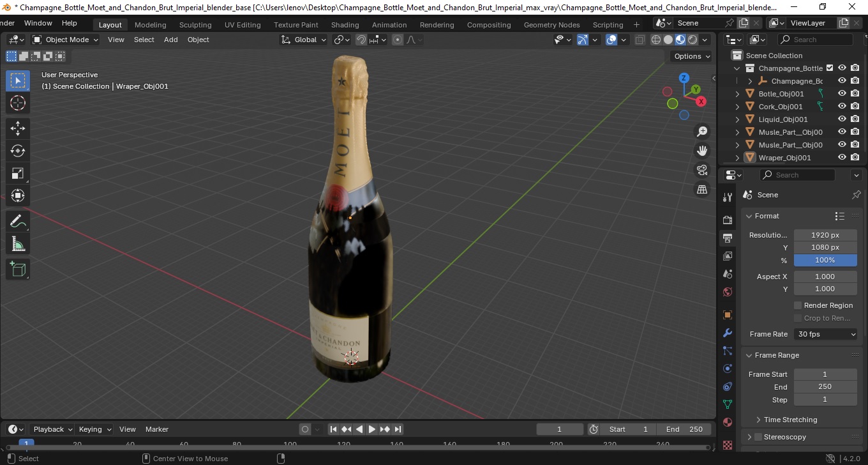Toggle X-ray display in viewport header
This screenshot has width=868, height=465.
(640, 40)
